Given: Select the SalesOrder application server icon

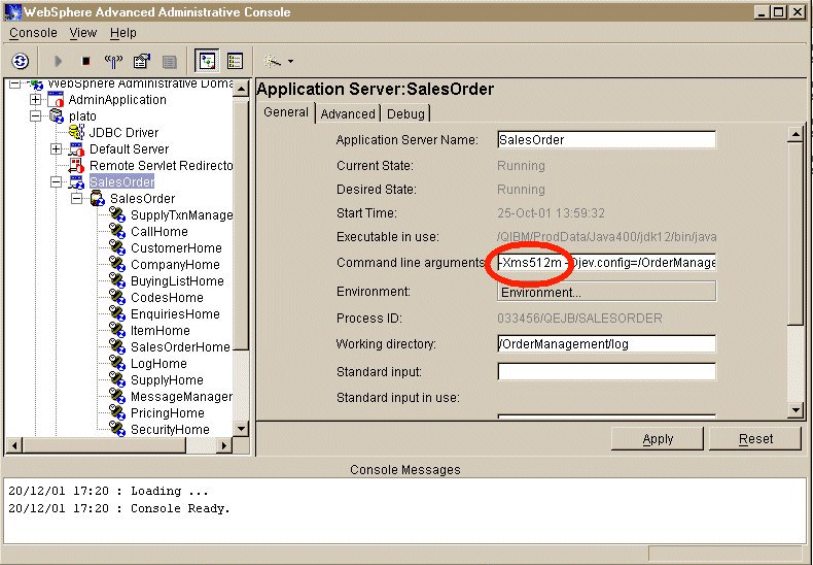Looking at the screenshot, I should tap(76, 182).
